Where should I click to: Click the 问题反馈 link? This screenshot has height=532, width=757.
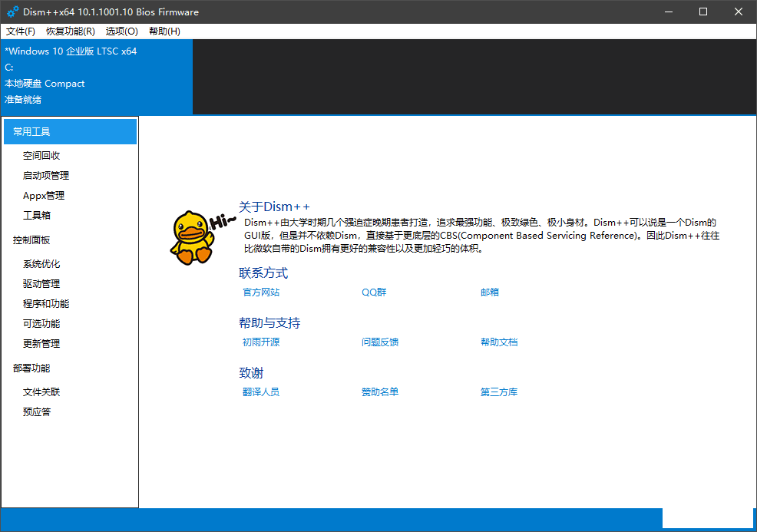(x=380, y=342)
